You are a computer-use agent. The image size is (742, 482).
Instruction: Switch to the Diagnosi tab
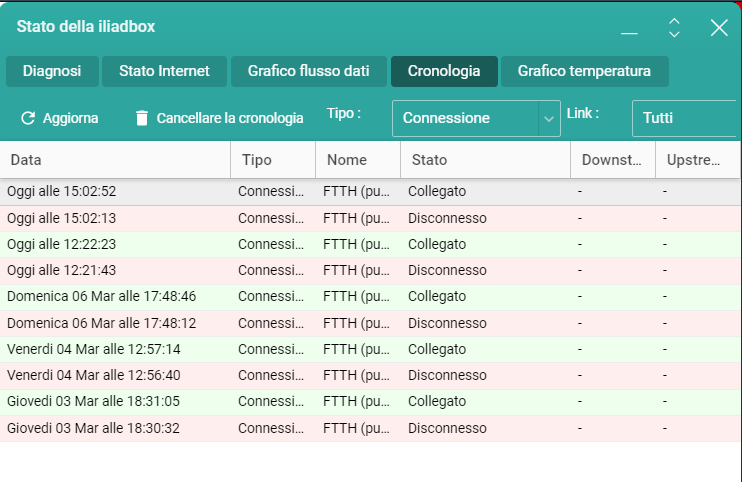[52, 71]
